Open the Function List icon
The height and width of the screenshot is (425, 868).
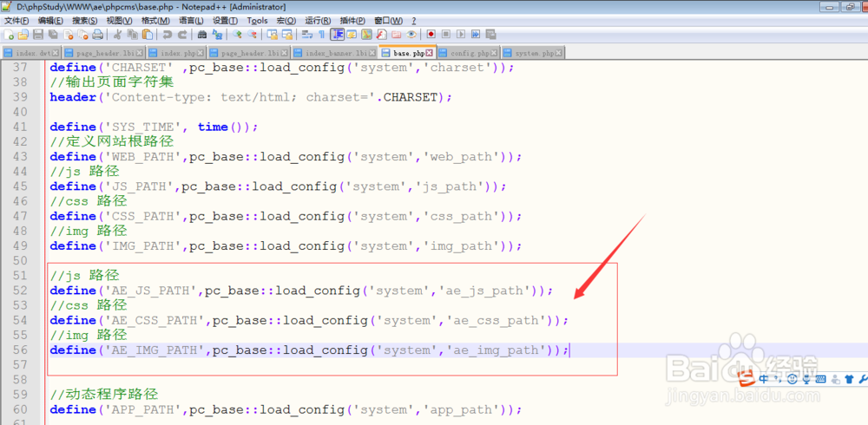click(x=381, y=35)
